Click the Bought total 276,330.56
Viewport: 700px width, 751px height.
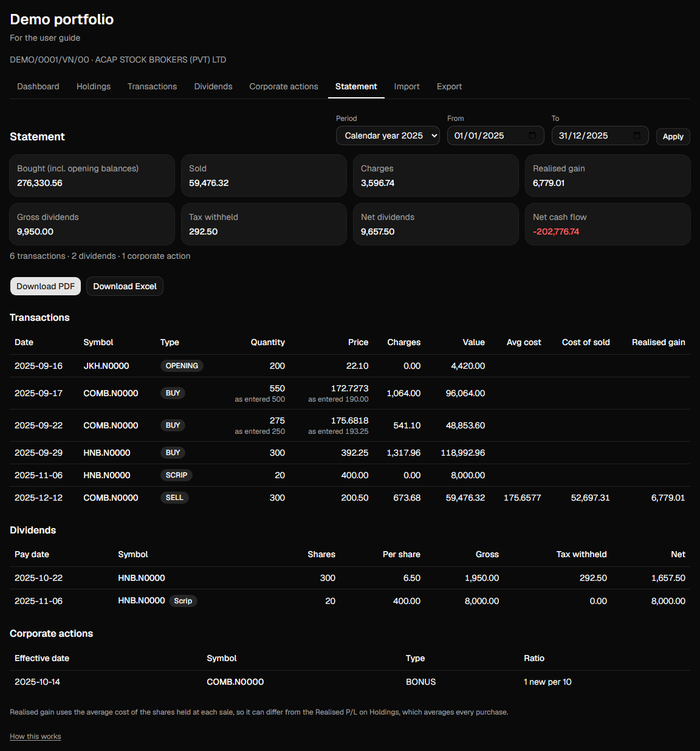click(39, 183)
